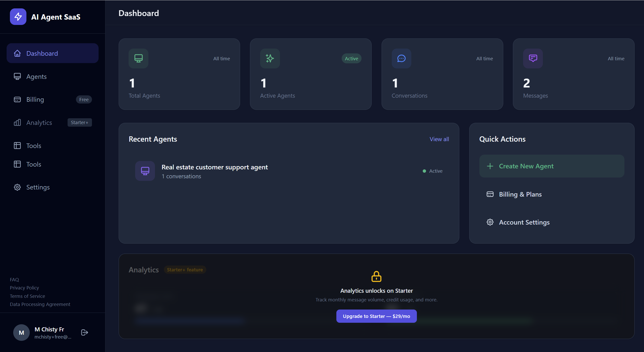Open Analytics via the bar chart icon

tap(17, 122)
